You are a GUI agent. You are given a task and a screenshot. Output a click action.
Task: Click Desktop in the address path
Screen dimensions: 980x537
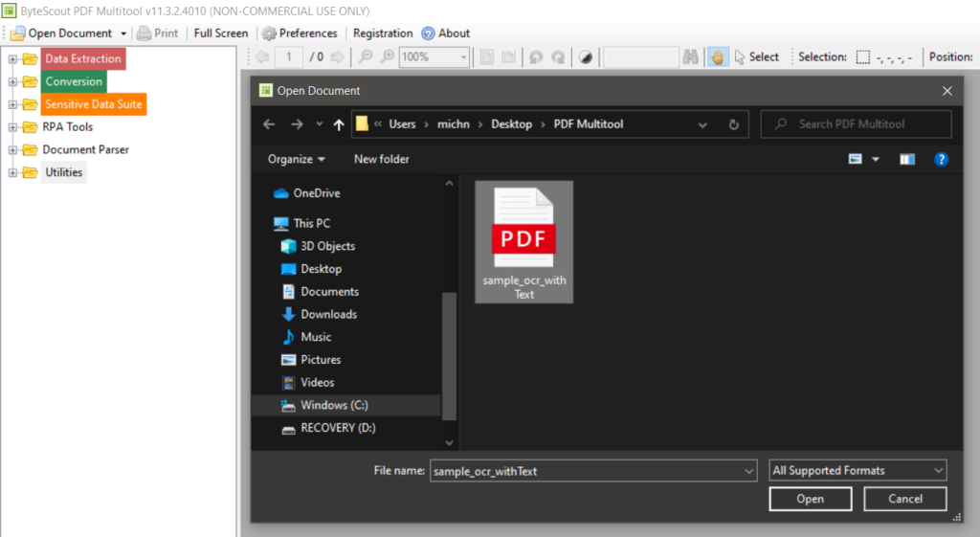511,123
